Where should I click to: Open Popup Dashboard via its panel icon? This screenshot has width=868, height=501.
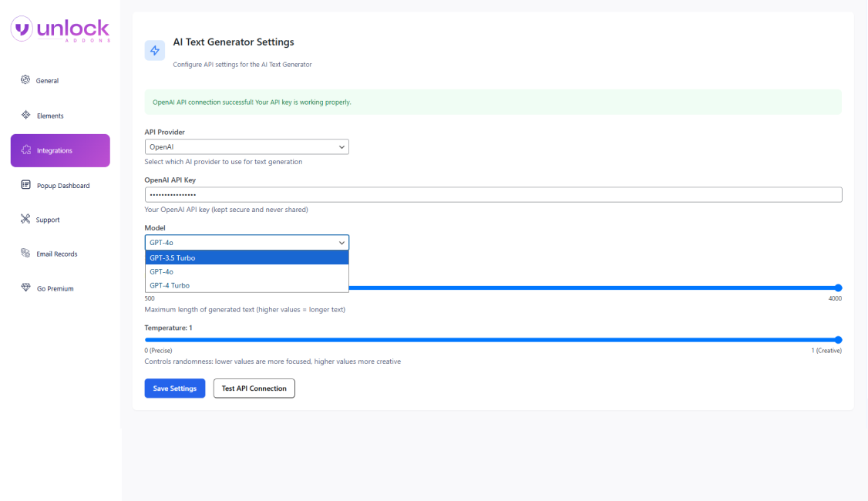point(25,185)
